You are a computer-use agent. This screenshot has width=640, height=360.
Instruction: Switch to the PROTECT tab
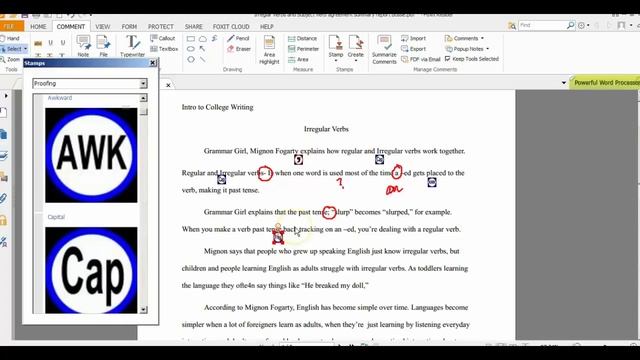(161, 27)
